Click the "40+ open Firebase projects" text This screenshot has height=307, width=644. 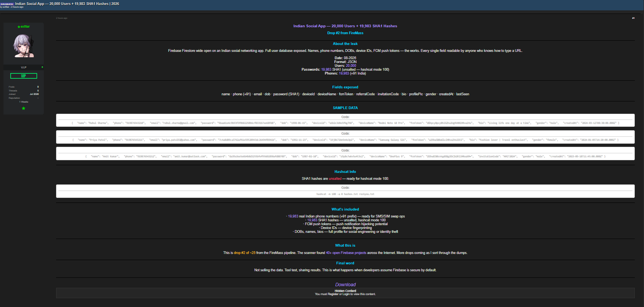point(346,253)
